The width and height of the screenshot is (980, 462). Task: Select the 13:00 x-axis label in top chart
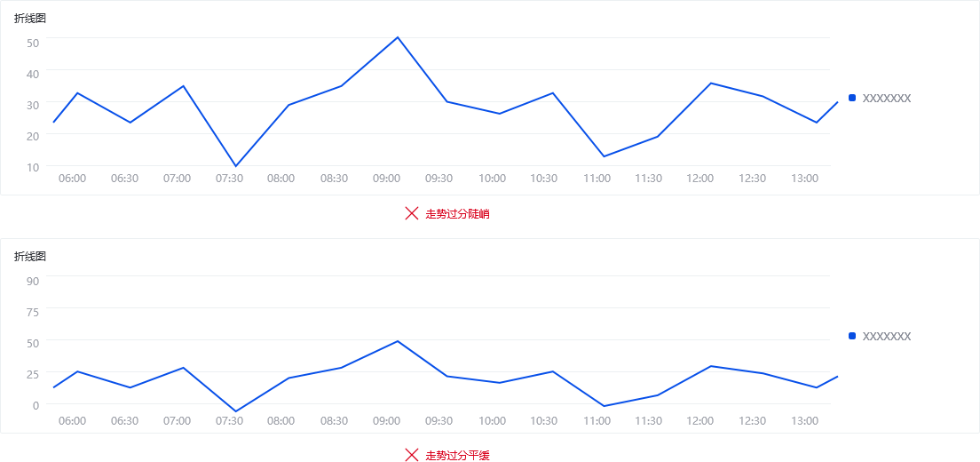tap(804, 179)
